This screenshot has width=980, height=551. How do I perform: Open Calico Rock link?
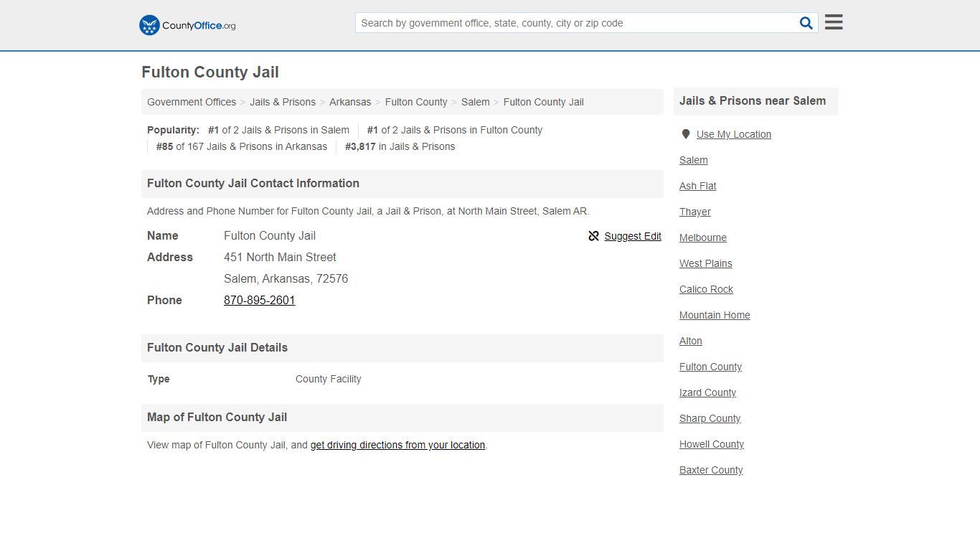pos(707,289)
